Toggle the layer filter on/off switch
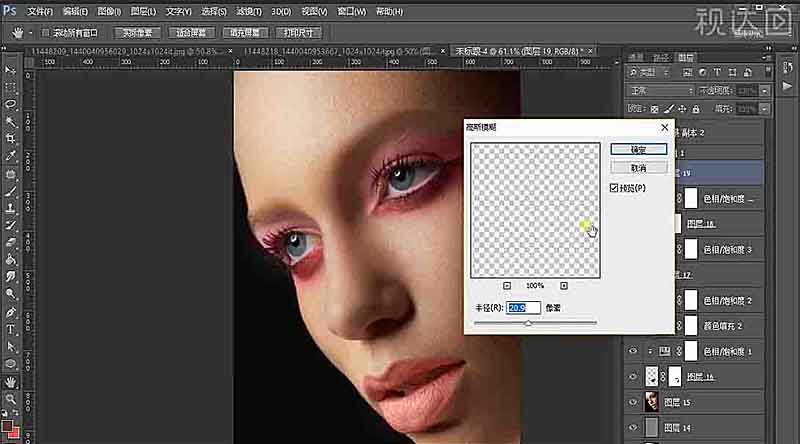 point(767,72)
